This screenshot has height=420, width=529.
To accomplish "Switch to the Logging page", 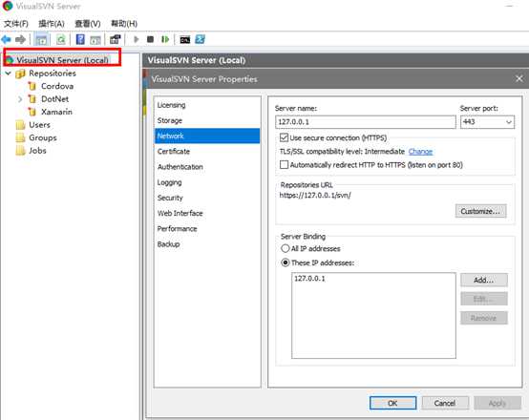I will click(x=207, y=182).
